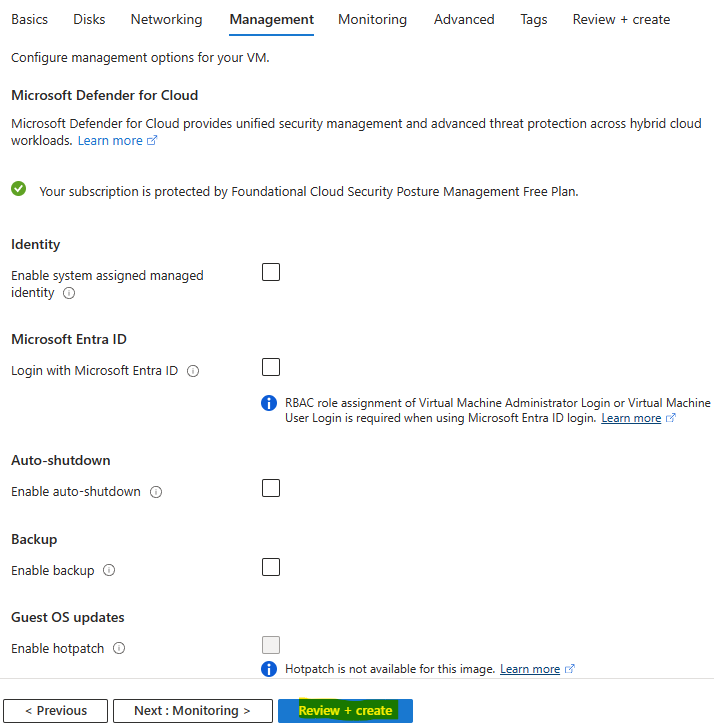
Task: Open hotpatch Learn more link
Action: (x=530, y=669)
